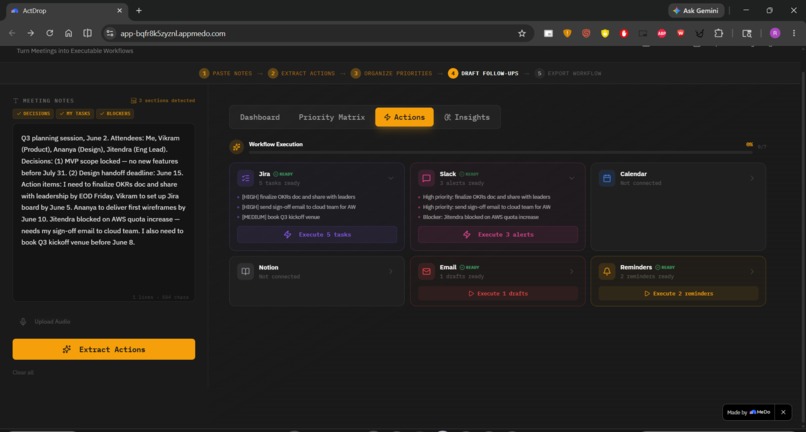Go to step 1 Paste Notes
This screenshot has height=432, width=806.
[x=226, y=74]
